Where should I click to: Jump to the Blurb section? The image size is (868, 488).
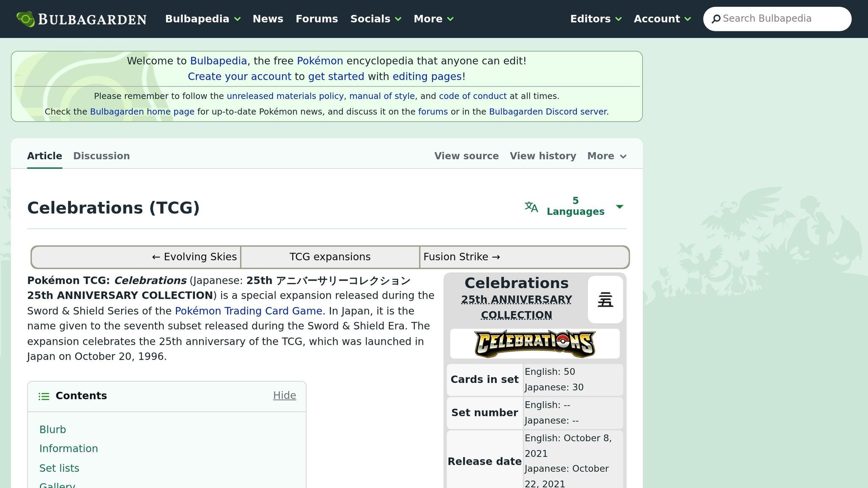click(x=53, y=430)
